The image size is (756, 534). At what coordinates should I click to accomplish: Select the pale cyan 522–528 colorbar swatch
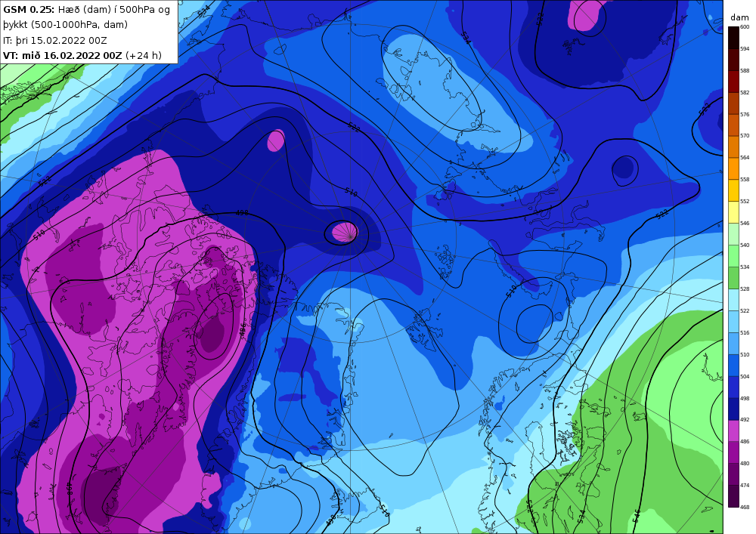733,300
